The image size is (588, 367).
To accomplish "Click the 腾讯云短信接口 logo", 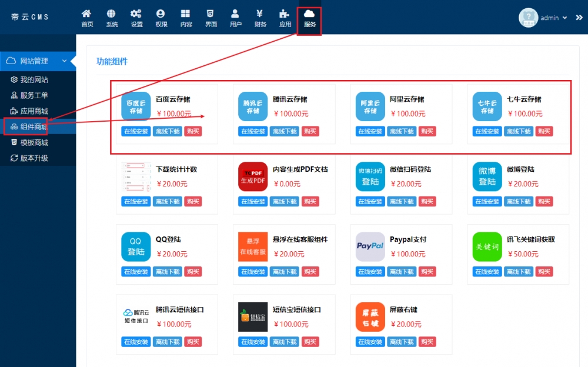I will pos(136,317).
